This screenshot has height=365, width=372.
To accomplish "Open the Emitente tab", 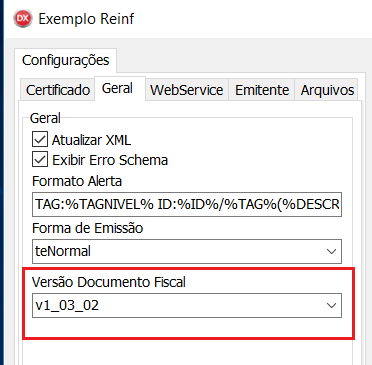I will click(x=262, y=90).
